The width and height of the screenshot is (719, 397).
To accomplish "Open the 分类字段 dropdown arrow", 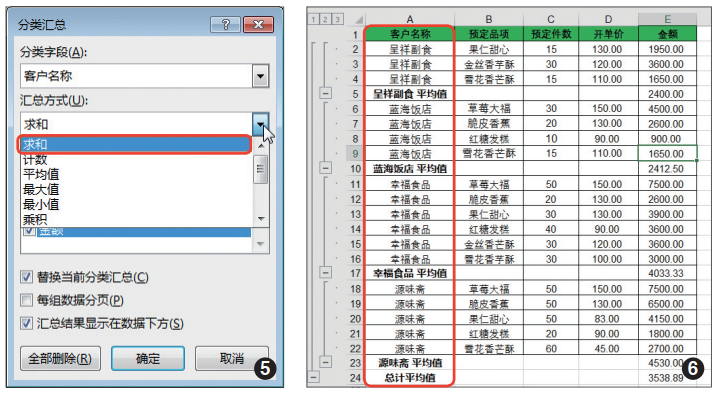I will (260, 76).
